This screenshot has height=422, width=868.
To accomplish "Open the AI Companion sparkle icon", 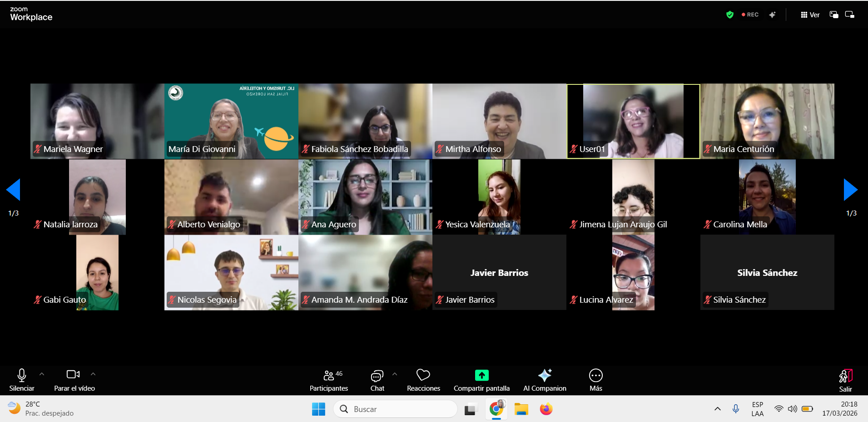I will (x=545, y=375).
